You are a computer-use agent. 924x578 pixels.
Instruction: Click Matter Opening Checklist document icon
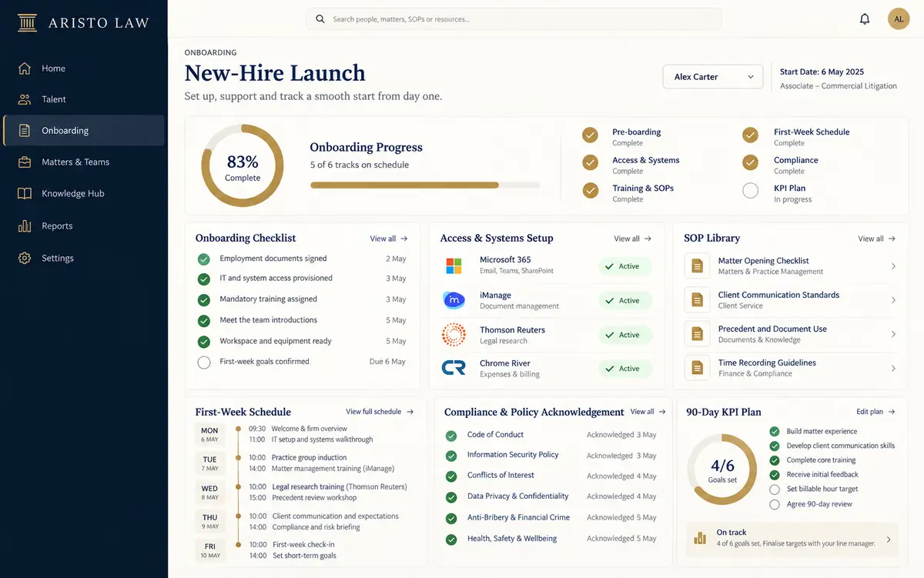point(697,266)
